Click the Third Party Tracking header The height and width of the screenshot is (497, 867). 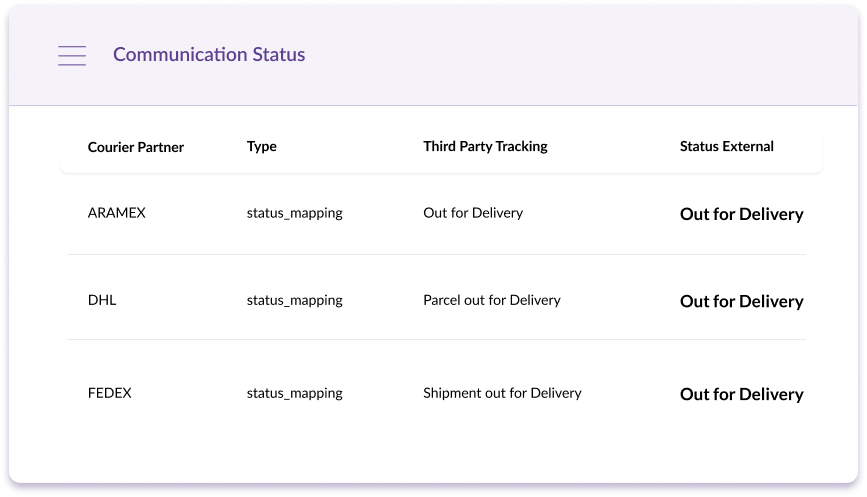(485, 146)
